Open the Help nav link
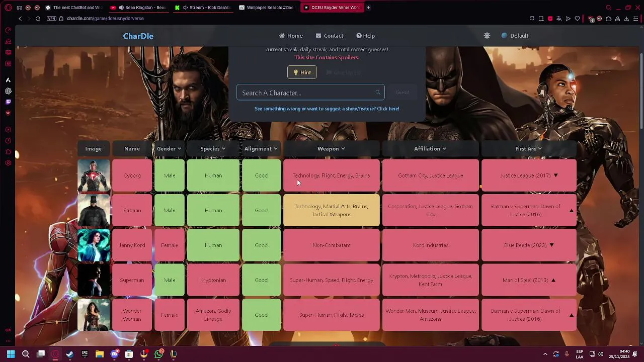 pos(365,36)
